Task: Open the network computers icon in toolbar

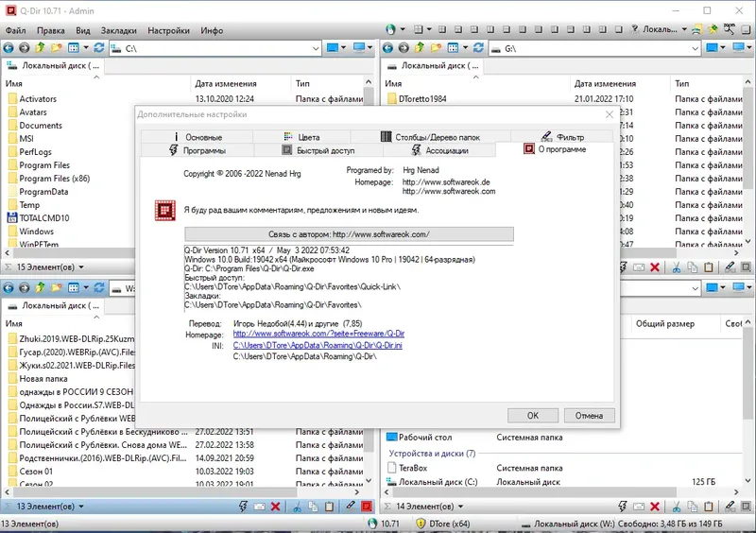Action: tap(696, 30)
